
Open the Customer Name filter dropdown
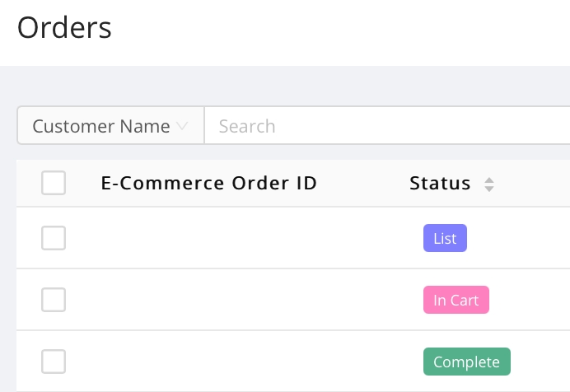[x=110, y=126]
